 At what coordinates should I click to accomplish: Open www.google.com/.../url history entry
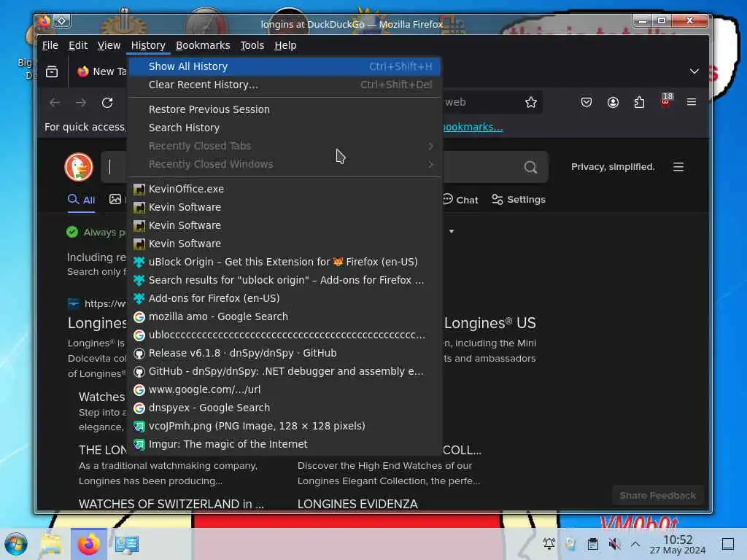[285, 389]
